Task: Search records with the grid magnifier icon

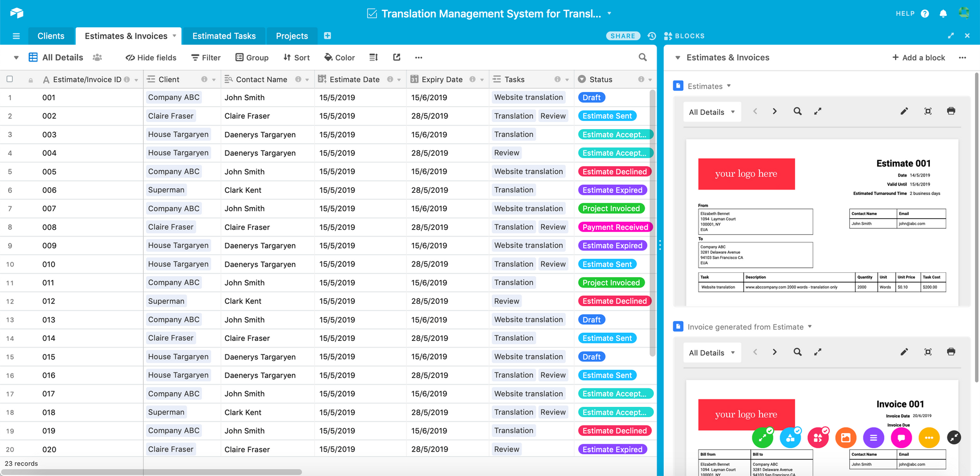Action: 642,58
